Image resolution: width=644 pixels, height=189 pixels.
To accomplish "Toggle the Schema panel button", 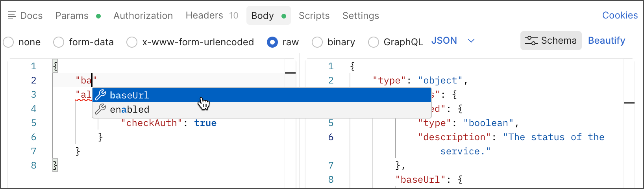I will (x=551, y=41).
